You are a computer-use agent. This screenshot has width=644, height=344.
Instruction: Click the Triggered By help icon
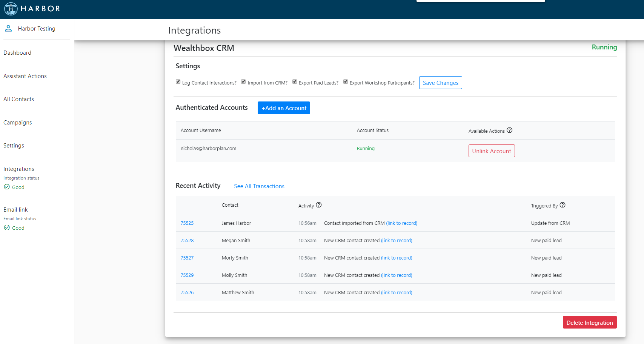563,205
